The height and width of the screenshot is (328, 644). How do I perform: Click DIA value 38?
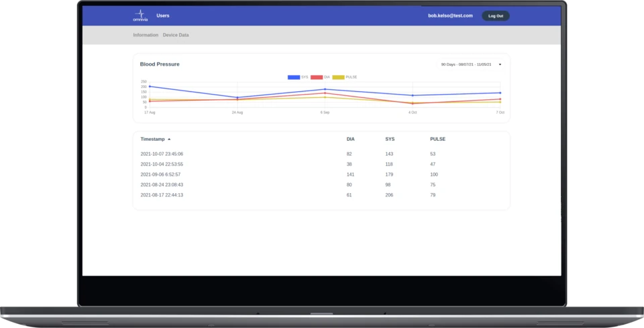[349, 164]
